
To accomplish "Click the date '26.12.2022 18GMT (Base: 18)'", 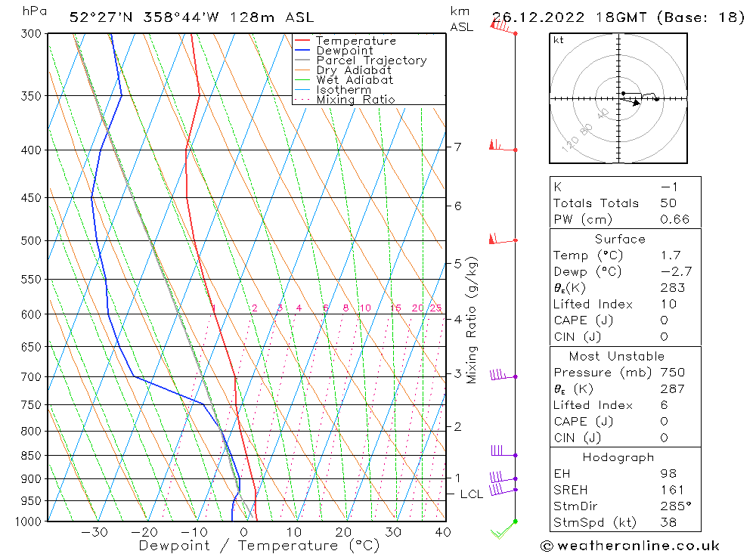I will click(x=618, y=17).
